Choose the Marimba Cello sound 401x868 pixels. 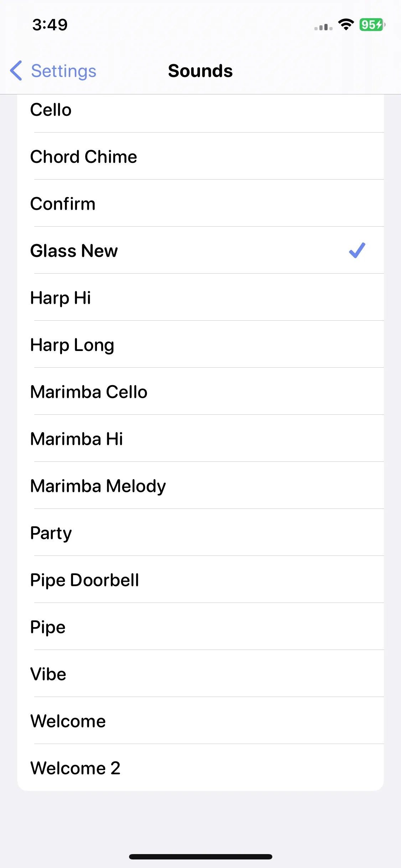(200, 392)
